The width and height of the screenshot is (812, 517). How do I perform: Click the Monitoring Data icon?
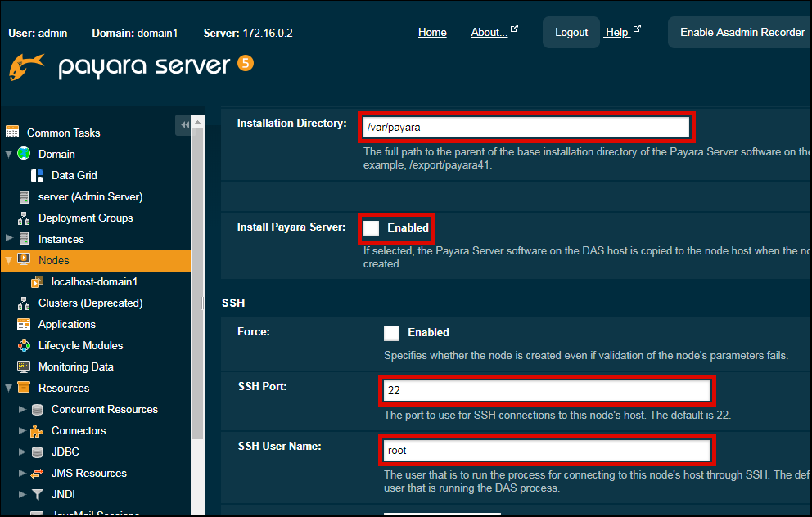24,366
